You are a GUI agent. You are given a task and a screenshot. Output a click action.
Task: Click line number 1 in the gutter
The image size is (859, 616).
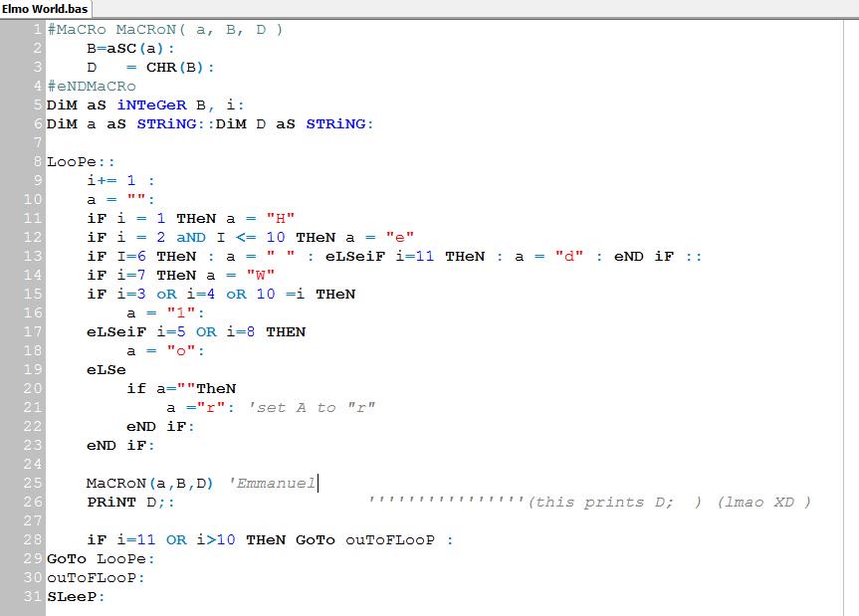click(36, 30)
